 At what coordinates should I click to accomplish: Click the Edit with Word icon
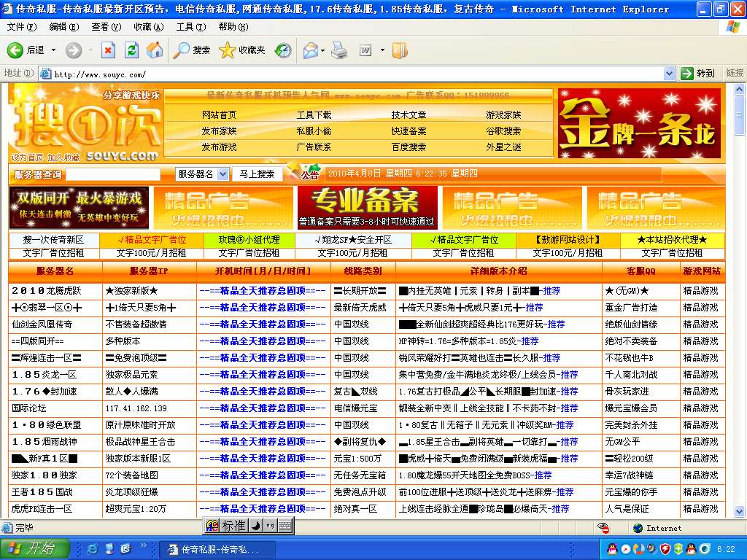(364, 50)
